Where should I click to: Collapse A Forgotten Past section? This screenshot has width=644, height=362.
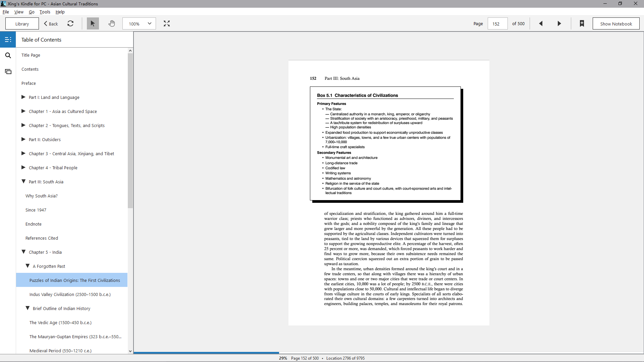tap(28, 266)
